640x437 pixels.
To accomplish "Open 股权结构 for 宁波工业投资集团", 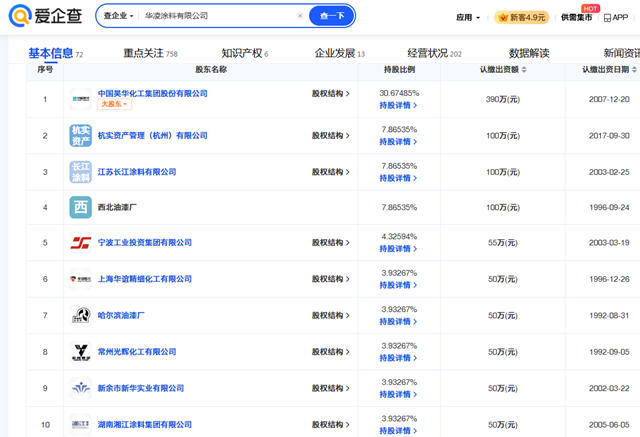I will point(331,242).
